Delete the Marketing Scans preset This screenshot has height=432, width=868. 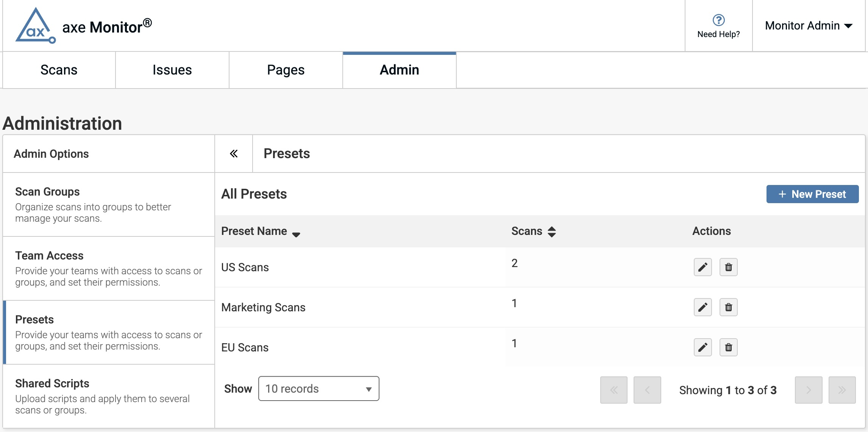coord(728,307)
